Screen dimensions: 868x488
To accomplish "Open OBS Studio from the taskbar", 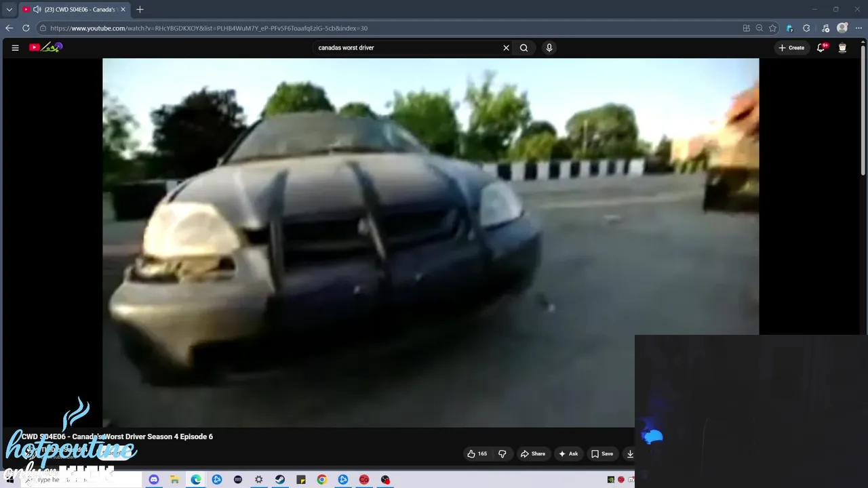I will coord(385,479).
